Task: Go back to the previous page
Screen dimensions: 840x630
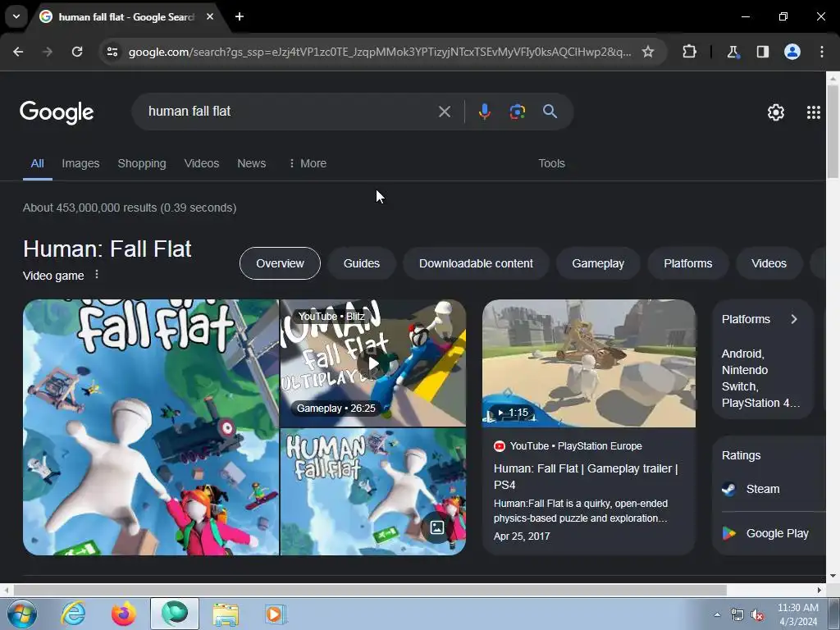Action: click(18, 52)
